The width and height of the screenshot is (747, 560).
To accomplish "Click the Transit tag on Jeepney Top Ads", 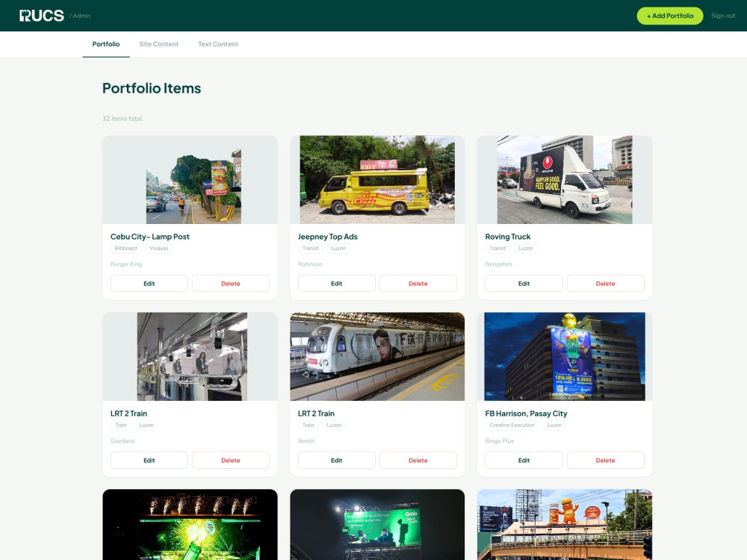I will click(x=310, y=248).
